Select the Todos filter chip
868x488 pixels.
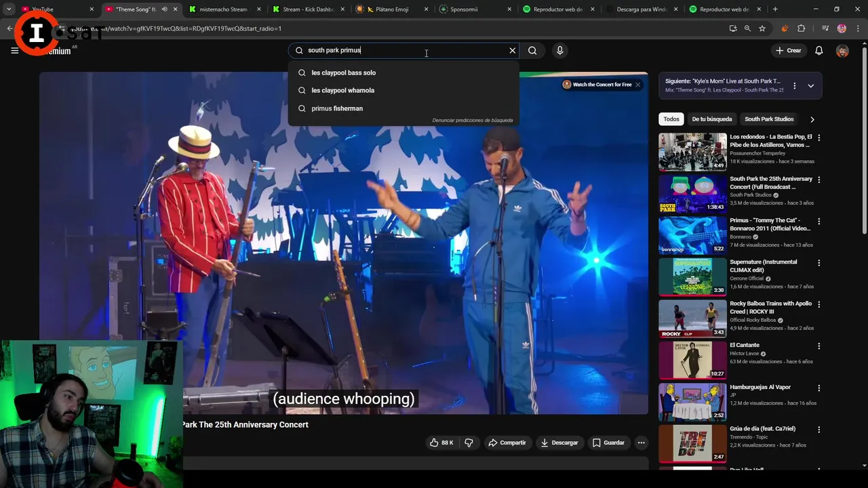pos(671,119)
